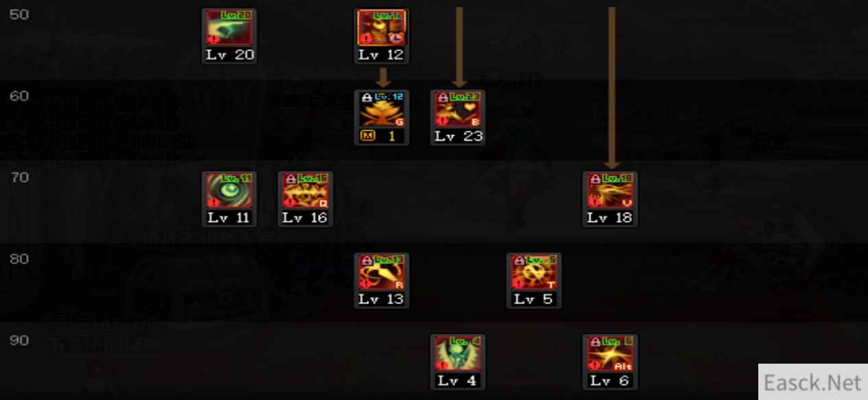This screenshot has height=400, width=868.
Task: Choose the Lv 23 skill bound to B
Action: click(x=458, y=110)
